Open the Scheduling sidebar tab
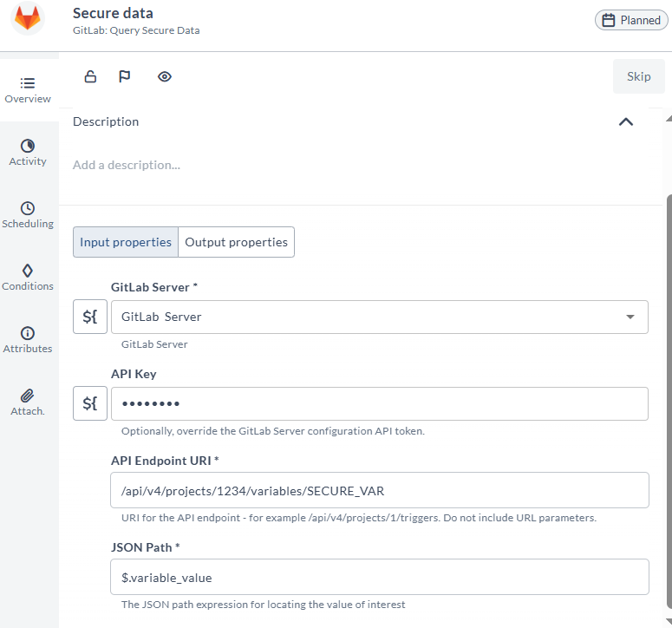 [x=28, y=215]
